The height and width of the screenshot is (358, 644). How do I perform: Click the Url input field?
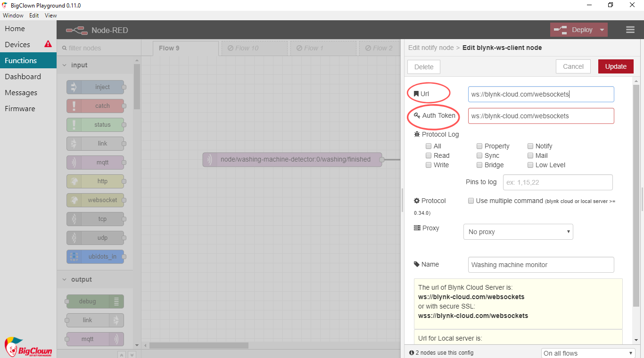tap(541, 94)
